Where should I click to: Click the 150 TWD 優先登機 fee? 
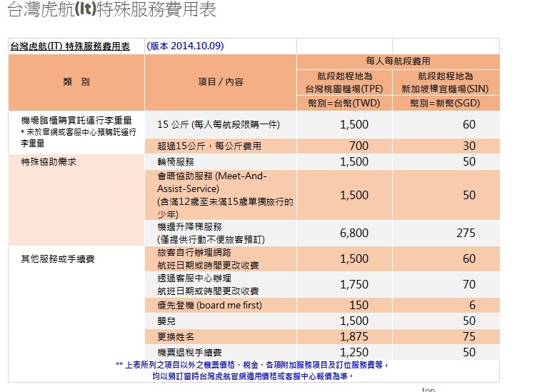(359, 305)
